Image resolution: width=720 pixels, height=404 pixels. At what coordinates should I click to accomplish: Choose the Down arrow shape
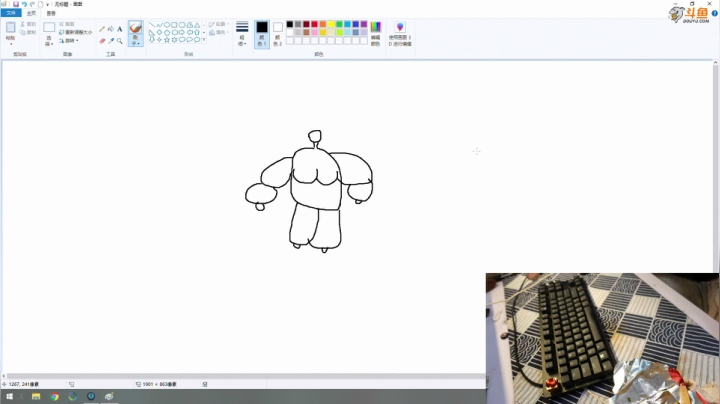point(152,40)
